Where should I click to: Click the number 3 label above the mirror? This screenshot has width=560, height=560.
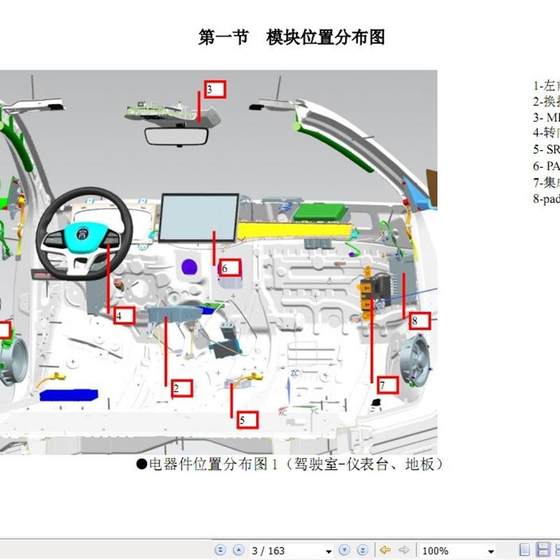(x=215, y=89)
